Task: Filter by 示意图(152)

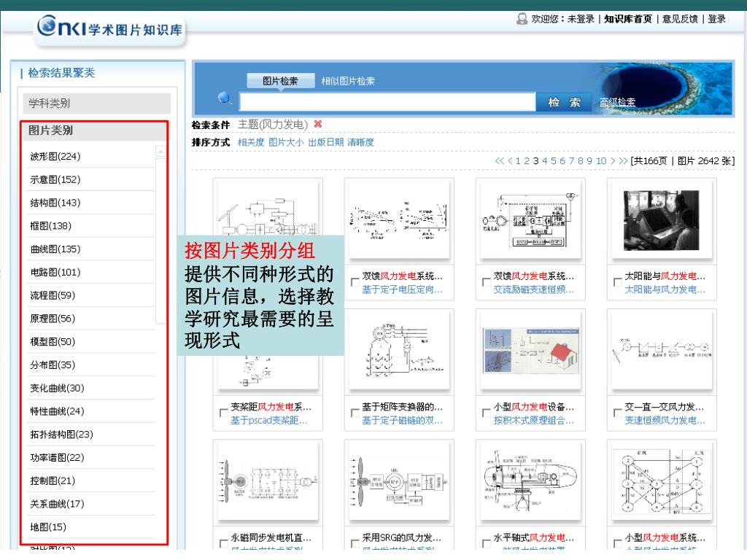Action: pyautogui.click(x=55, y=180)
